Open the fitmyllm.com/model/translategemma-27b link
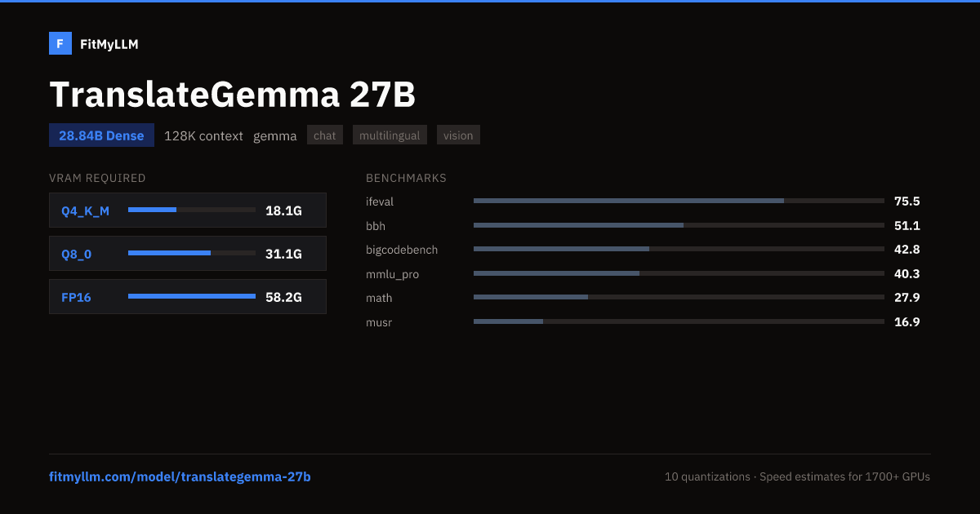 point(180,476)
